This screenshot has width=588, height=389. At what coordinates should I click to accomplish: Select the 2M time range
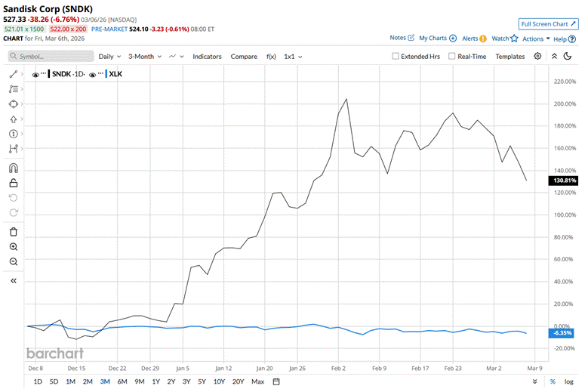88,381
